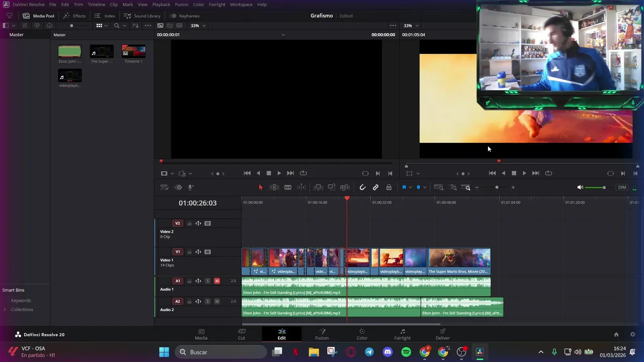Image resolution: width=644 pixels, height=362 pixels.
Task: Open the Workspace menu
Action: click(x=241, y=5)
